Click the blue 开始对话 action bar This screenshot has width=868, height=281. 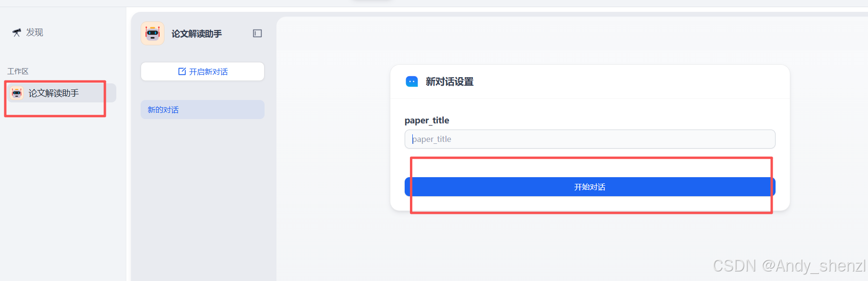pyautogui.click(x=589, y=187)
